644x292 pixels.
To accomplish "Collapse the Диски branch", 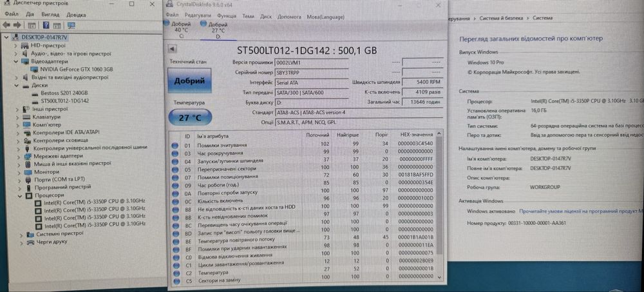I will click(17, 86).
